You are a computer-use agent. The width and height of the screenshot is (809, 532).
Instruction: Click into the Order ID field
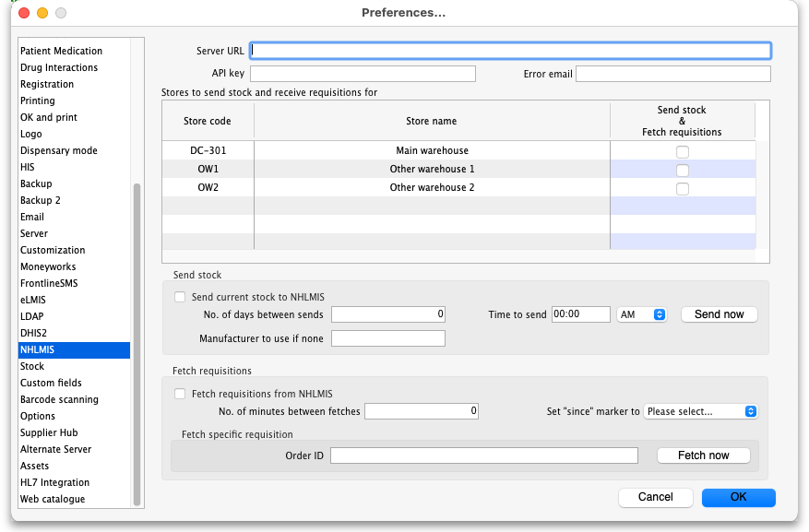[x=484, y=455]
